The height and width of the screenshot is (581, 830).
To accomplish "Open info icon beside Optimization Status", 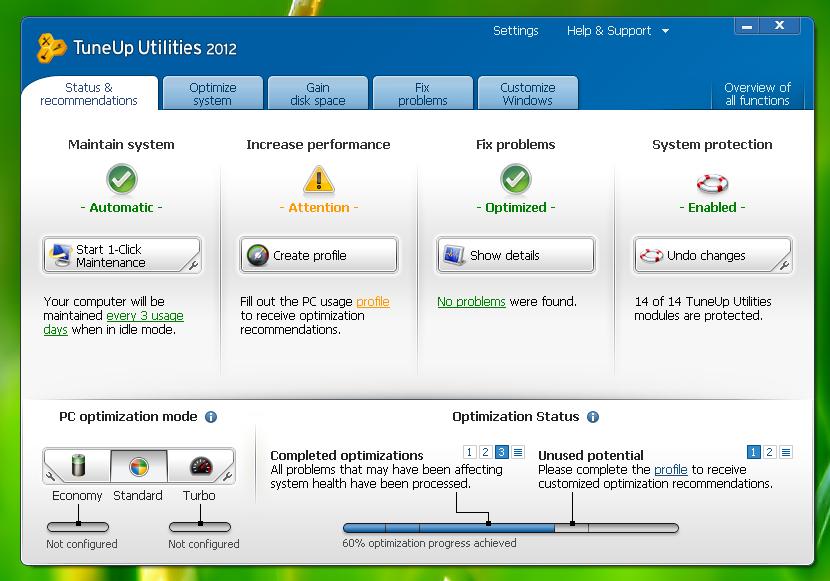I will [593, 417].
